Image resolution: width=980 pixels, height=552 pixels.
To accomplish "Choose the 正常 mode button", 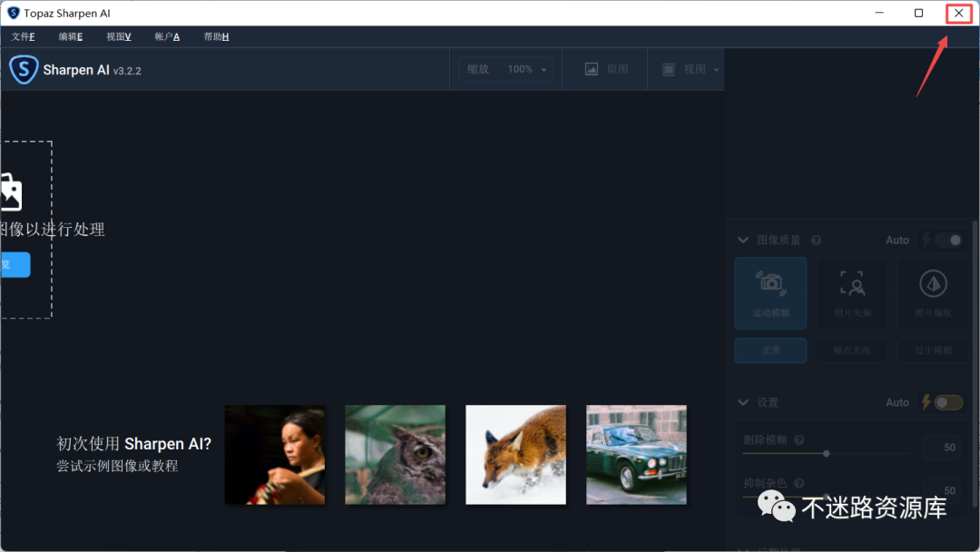I will coord(770,350).
